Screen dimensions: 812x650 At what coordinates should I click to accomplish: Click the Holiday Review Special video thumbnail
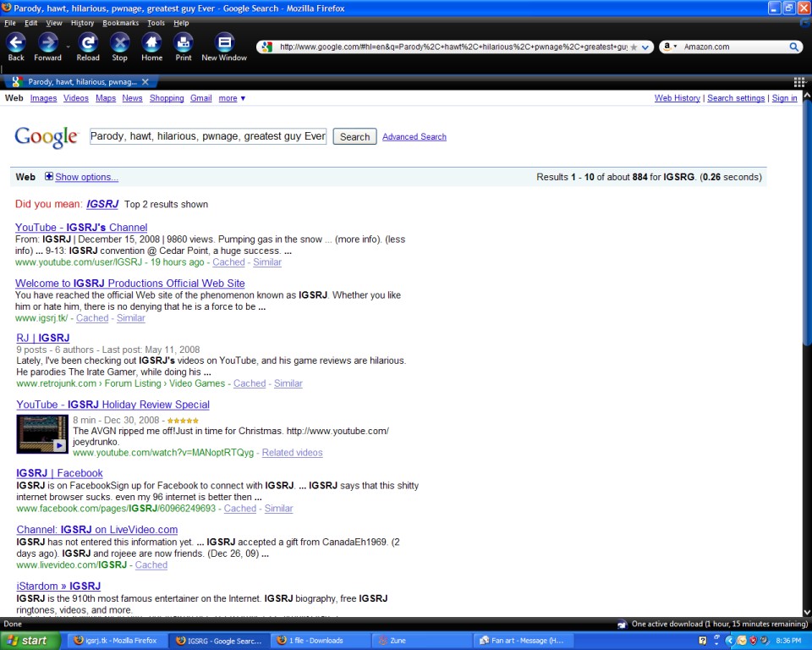(x=41, y=433)
